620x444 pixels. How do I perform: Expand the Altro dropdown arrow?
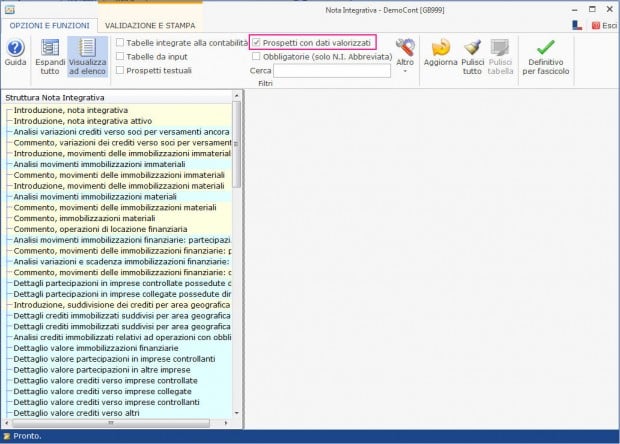pyautogui.click(x=405, y=72)
